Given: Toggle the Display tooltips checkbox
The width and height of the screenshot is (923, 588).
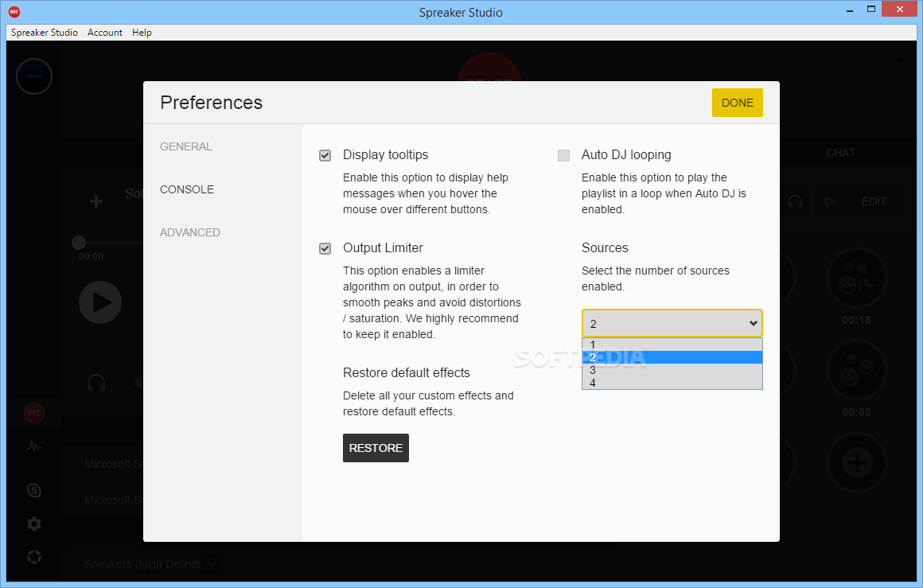Looking at the screenshot, I should (325, 155).
